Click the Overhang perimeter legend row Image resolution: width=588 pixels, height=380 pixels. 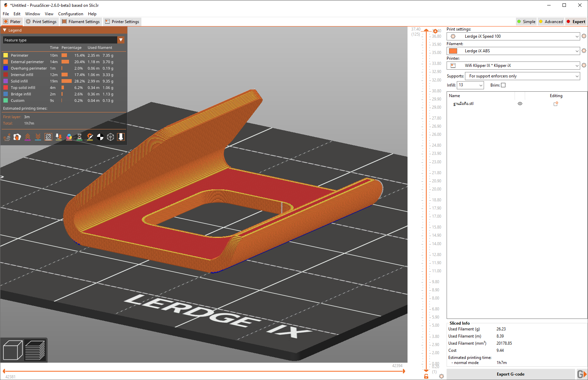(x=64, y=68)
